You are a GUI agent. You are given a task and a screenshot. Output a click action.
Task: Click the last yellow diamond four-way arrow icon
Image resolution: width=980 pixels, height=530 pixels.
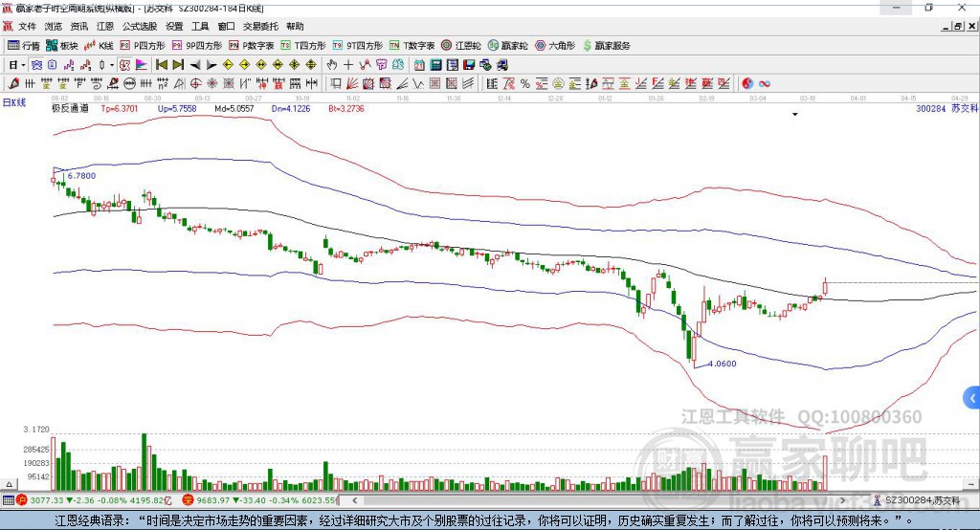(311, 65)
